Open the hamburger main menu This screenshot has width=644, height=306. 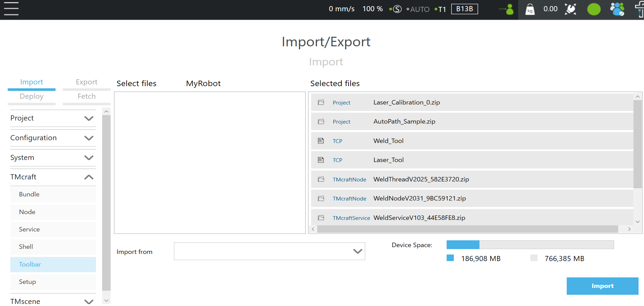click(11, 9)
